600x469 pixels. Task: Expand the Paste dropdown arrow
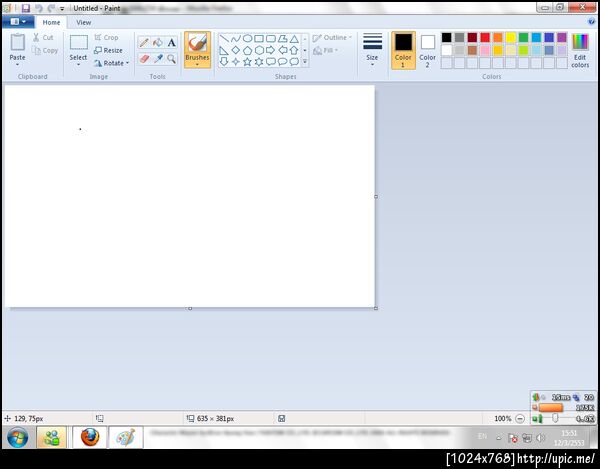pyautogui.click(x=17, y=65)
